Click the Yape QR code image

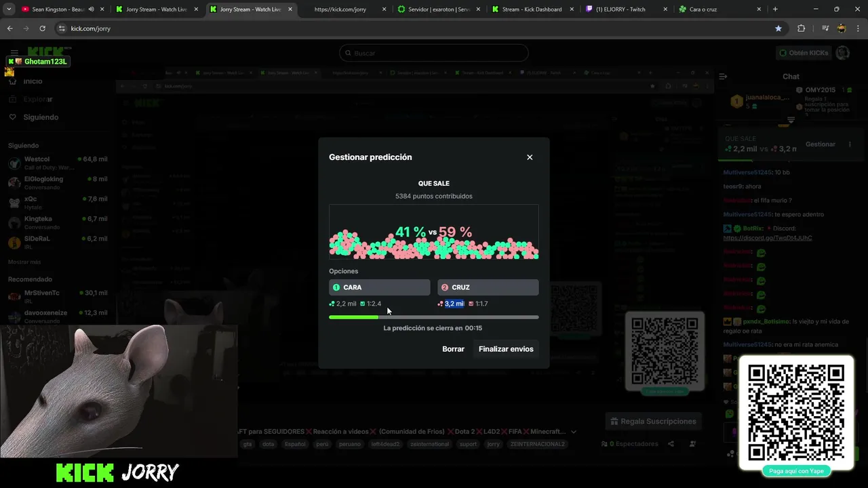796,413
